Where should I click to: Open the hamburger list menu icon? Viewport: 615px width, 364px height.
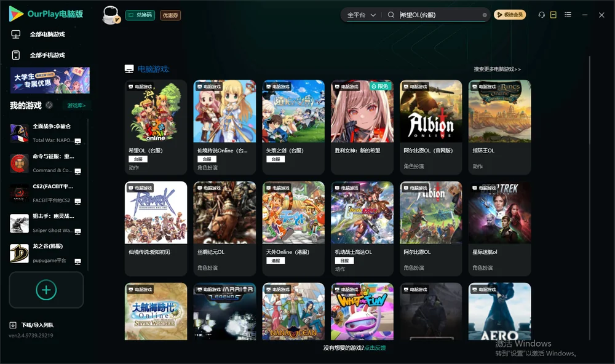pyautogui.click(x=568, y=15)
